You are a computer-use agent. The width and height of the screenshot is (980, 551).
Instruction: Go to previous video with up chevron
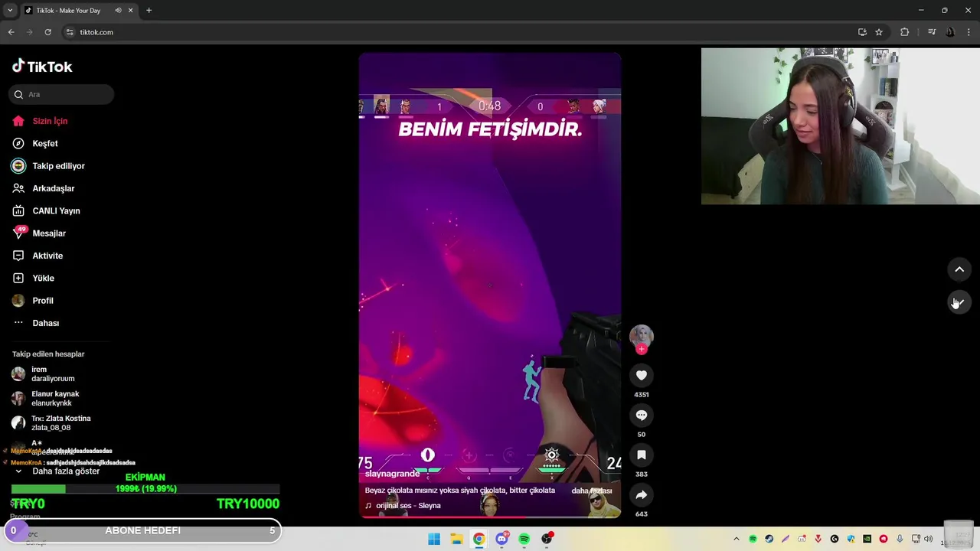[x=959, y=269]
